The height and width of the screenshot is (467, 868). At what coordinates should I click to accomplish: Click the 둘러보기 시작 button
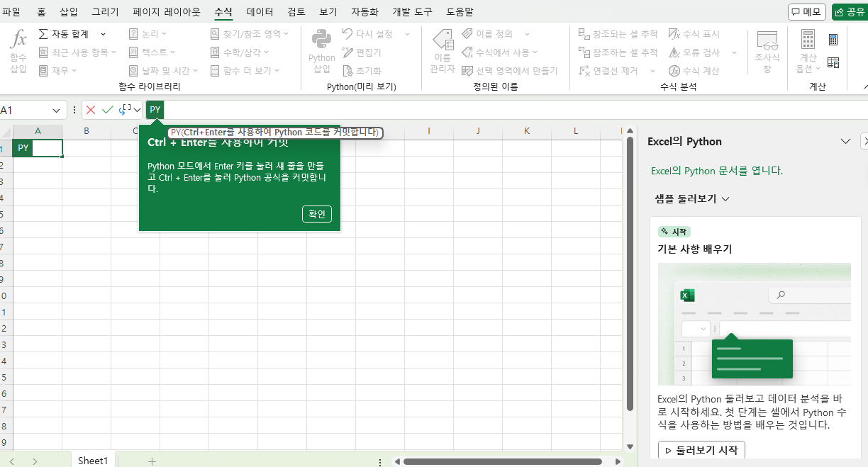(702, 449)
